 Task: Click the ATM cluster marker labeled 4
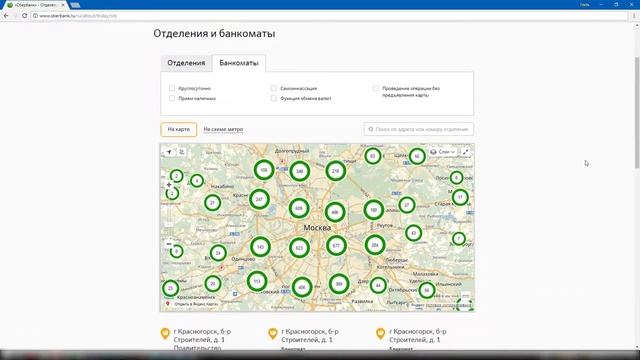pos(197,180)
